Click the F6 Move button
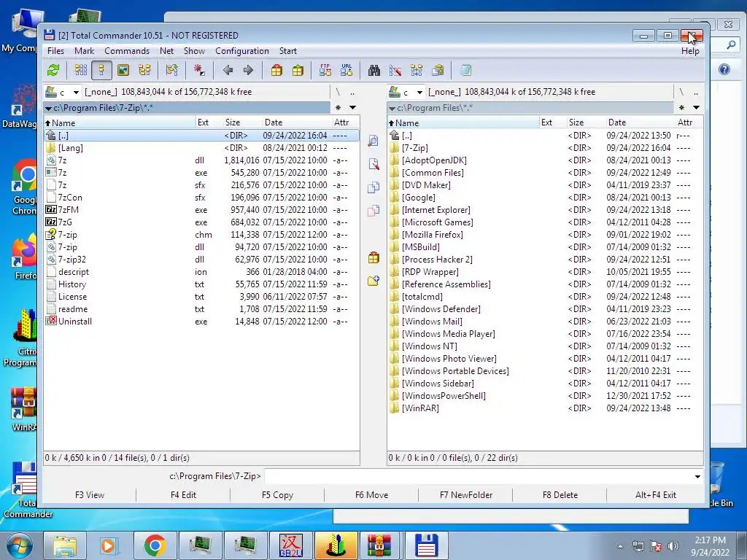The height and width of the screenshot is (560, 747). (371, 495)
